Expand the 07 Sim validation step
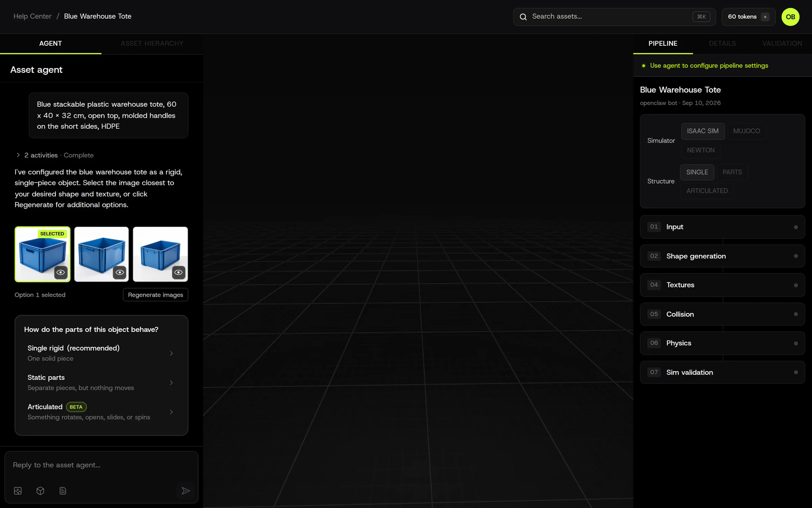 tap(722, 372)
